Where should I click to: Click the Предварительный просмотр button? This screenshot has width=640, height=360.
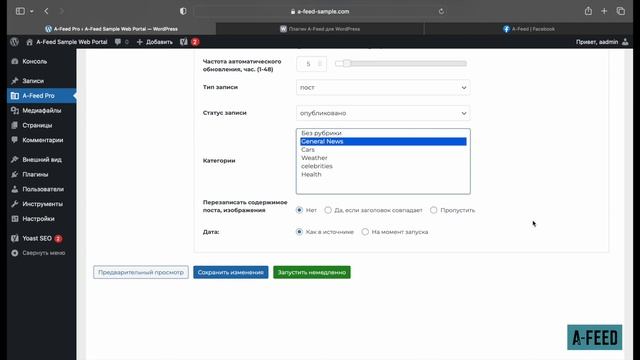pos(141,272)
